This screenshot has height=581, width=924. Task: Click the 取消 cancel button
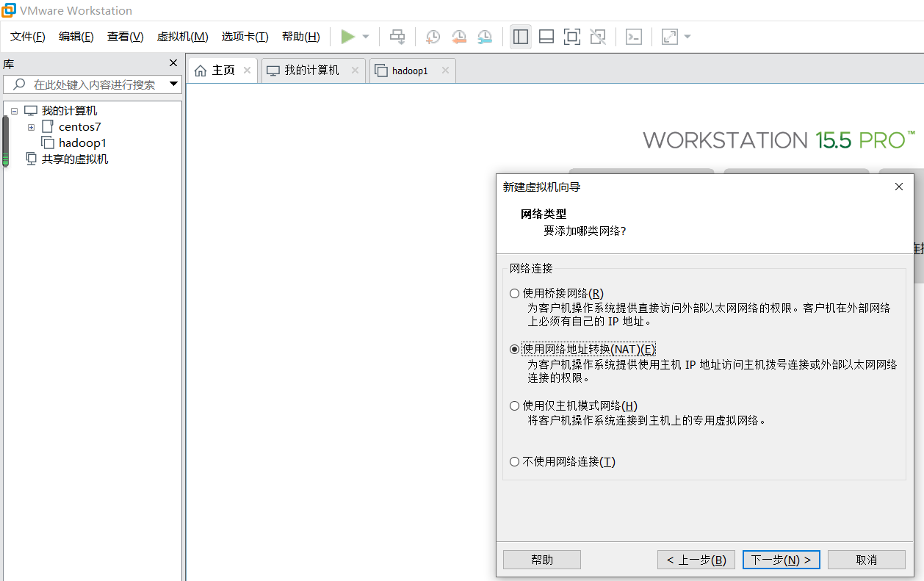coord(867,560)
